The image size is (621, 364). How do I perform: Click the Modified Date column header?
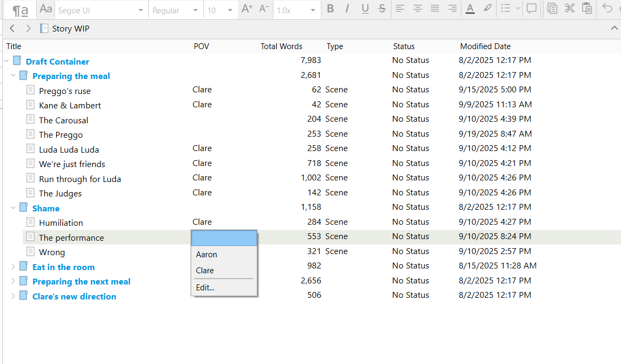pyautogui.click(x=485, y=46)
